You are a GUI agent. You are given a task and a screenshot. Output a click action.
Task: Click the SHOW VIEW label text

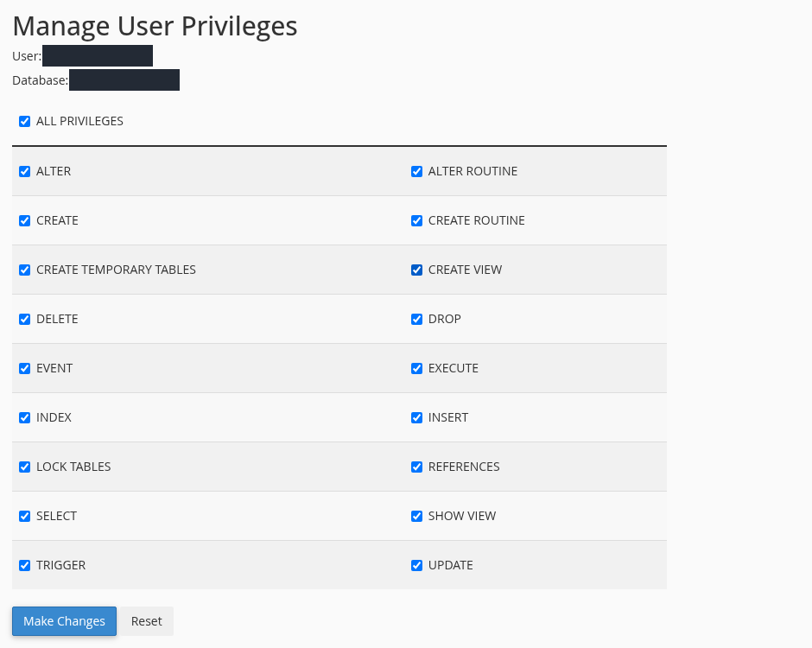pyautogui.click(x=462, y=516)
